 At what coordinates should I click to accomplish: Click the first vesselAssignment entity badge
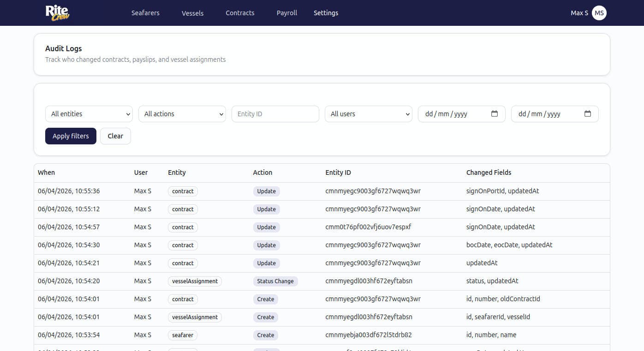click(x=195, y=281)
